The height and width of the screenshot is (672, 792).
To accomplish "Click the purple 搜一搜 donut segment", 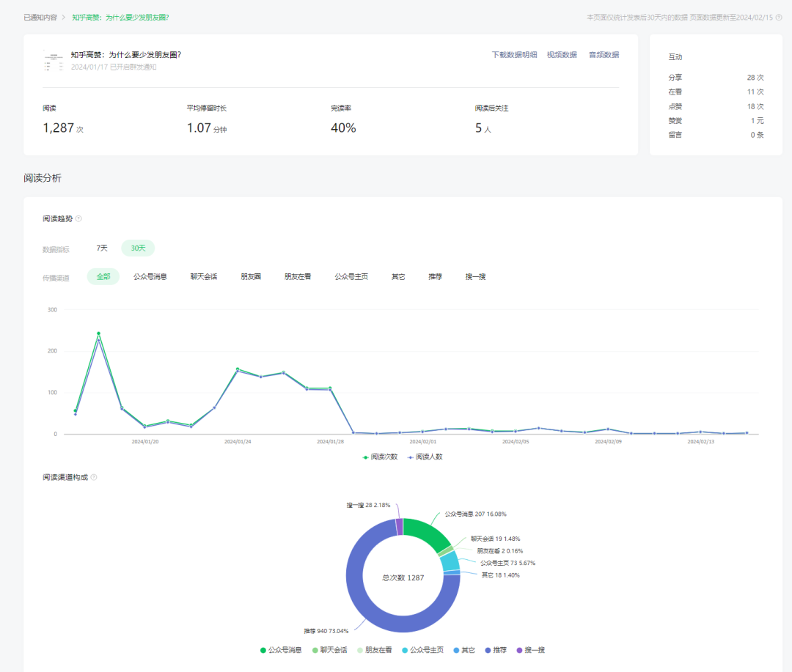I will 400,527.
